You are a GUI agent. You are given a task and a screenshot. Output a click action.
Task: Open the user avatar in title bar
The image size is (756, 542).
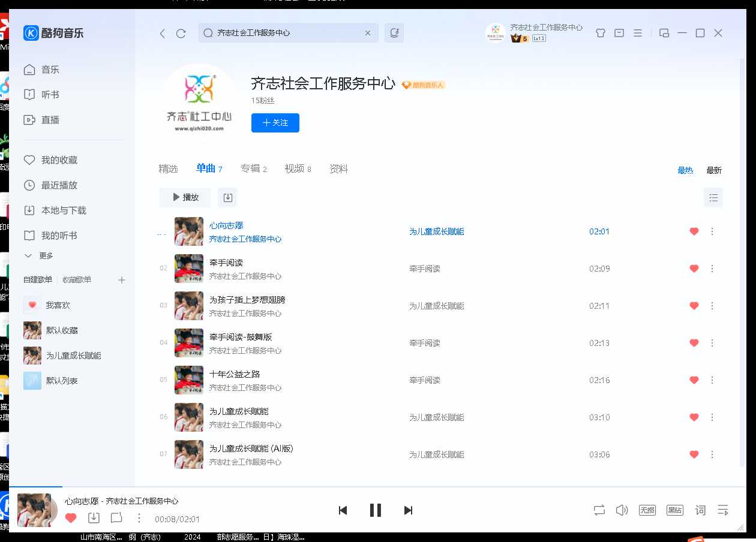[496, 33]
